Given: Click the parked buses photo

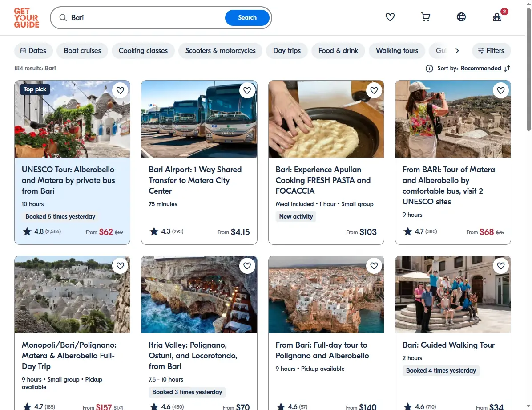Looking at the screenshot, I should (x=199, y=119).
